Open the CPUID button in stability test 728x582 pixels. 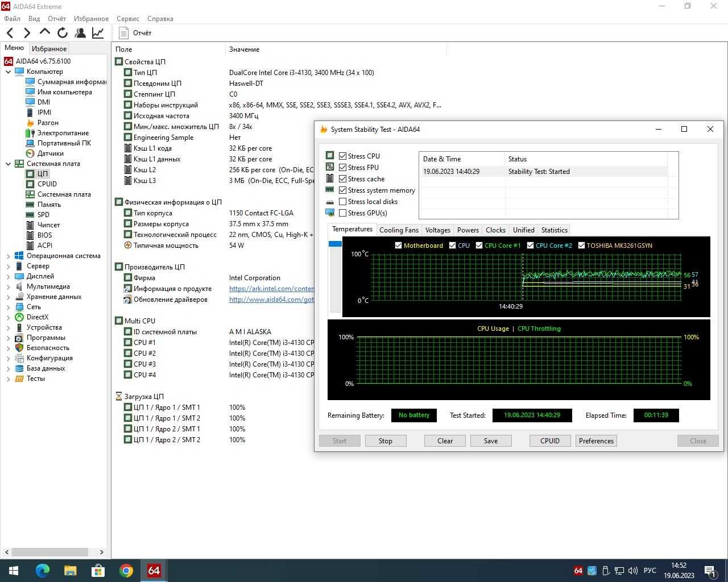click(550, 441)
